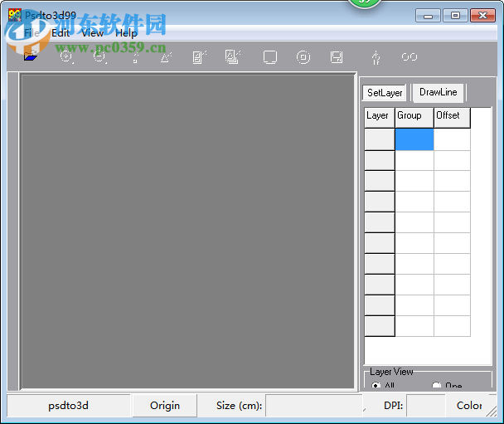Image resolution: width=504 pixels, height=424 pixels.
Task: Select the highlighted blue Group cell
Action: pyautogui.click(x=414, y=139)
